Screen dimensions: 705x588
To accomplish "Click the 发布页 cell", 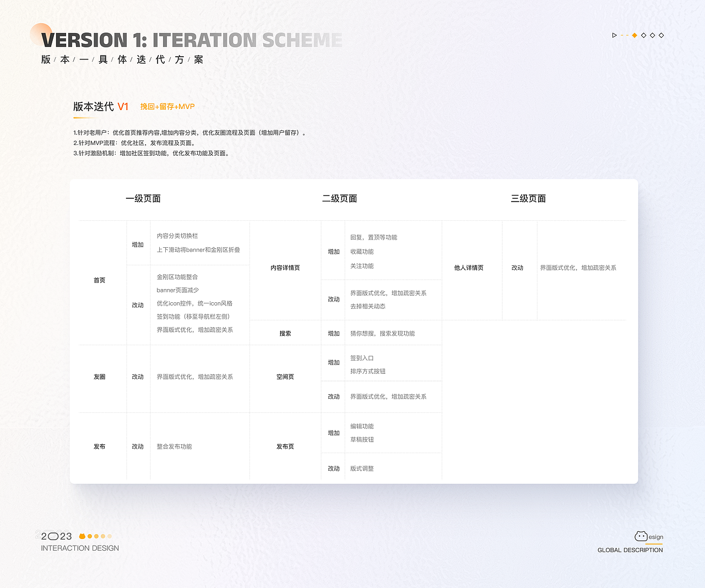I will (x=285, y=447).
